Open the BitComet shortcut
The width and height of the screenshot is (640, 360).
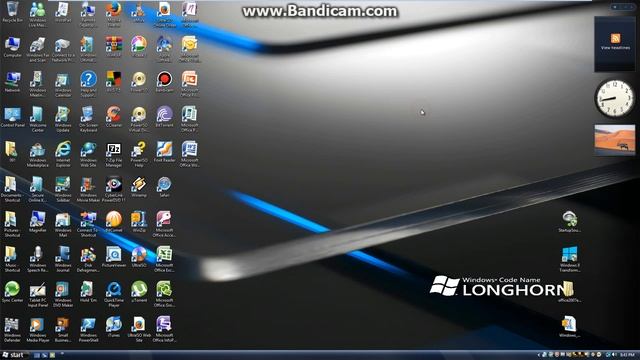[x=113, y=222]
